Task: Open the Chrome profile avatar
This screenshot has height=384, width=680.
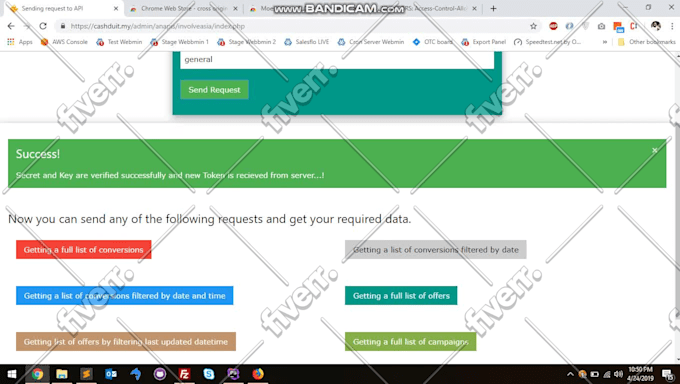Action: (x=656, y=26)
